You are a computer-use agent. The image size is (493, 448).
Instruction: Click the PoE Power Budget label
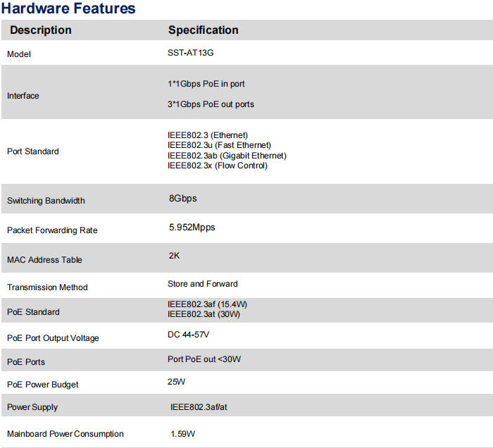43,385
